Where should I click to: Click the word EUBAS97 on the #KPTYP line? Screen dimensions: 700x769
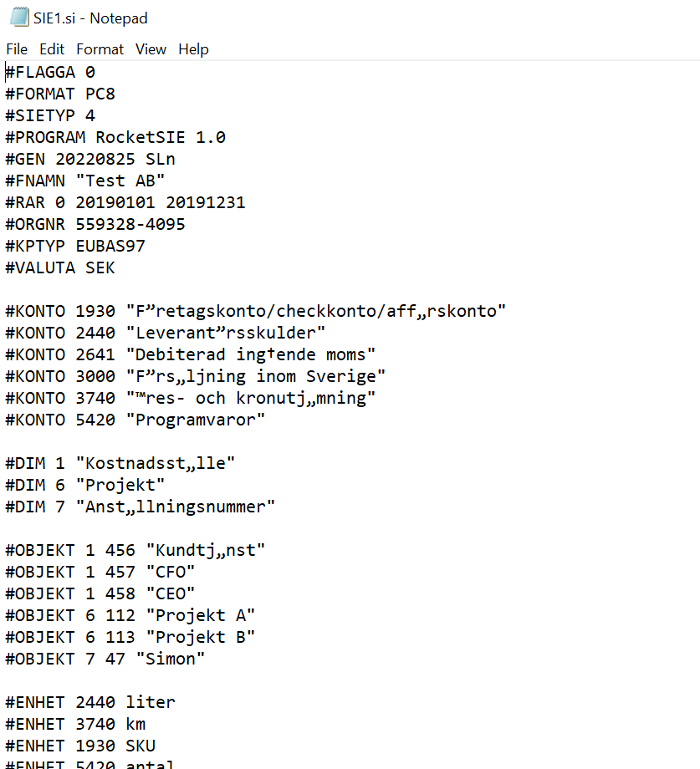(x=115, y=246)
